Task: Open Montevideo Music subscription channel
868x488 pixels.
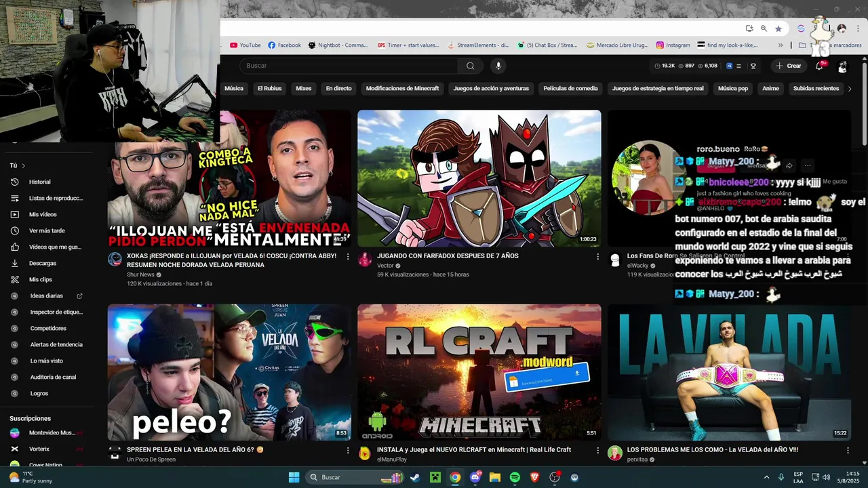Action: 47,432
